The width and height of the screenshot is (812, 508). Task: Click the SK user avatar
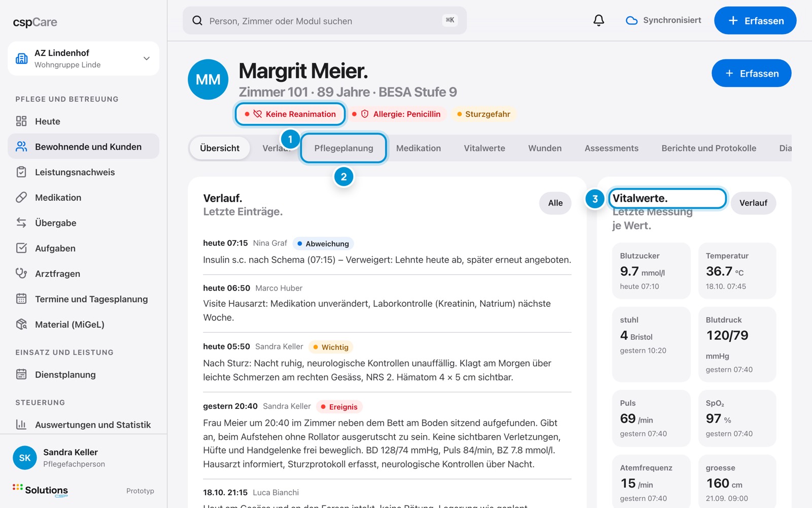pyautogui.click(x=25, y=458)
